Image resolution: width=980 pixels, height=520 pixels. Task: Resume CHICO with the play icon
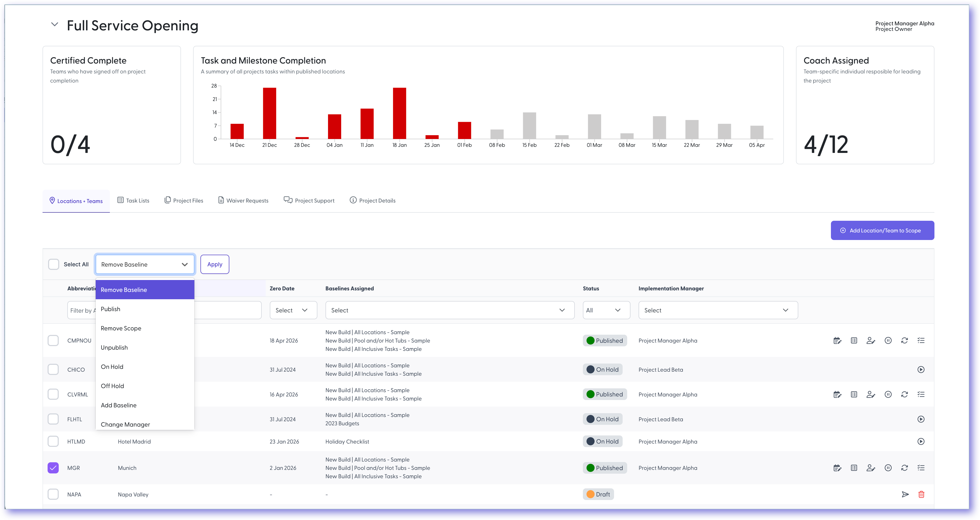tap(921, 369)
